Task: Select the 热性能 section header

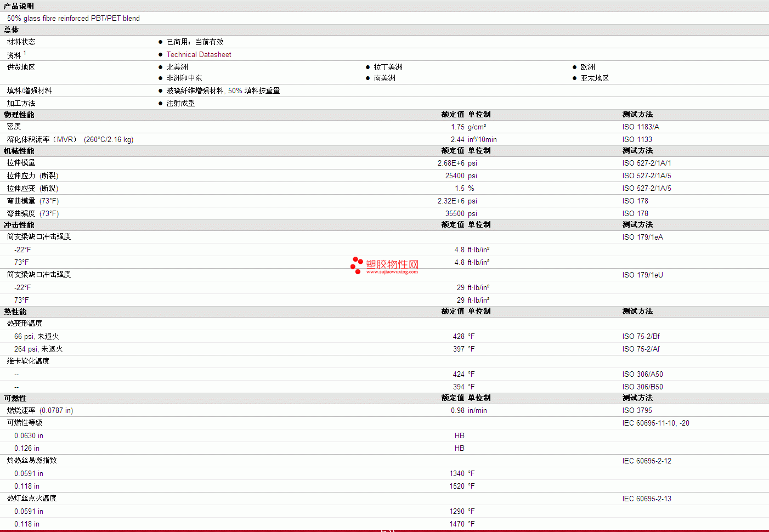Action: coord(15,312)
